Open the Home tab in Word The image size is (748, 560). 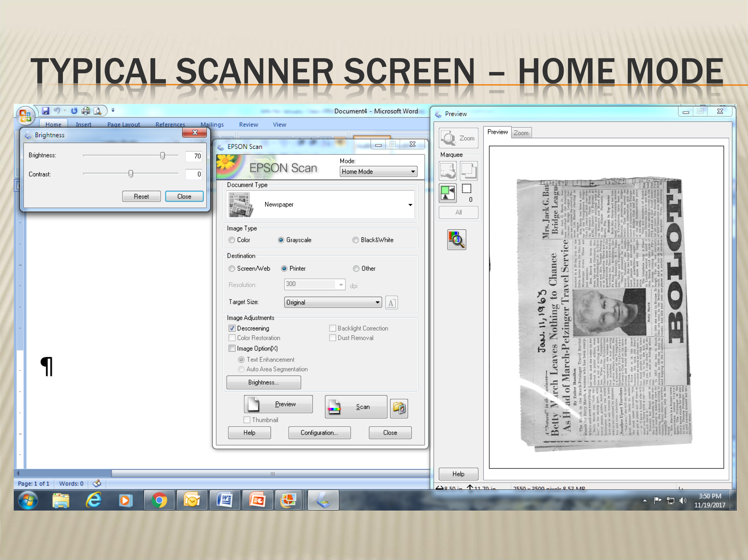54,125
